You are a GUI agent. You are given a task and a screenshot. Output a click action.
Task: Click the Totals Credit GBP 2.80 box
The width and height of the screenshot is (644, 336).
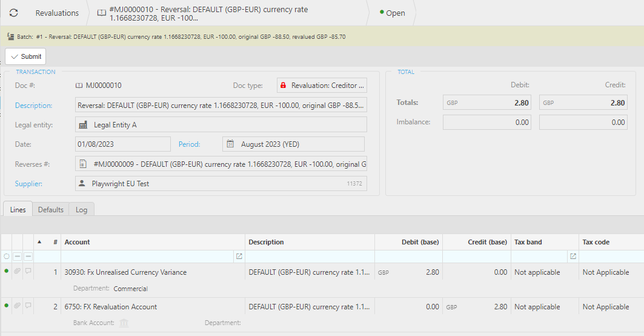(583, 102)
